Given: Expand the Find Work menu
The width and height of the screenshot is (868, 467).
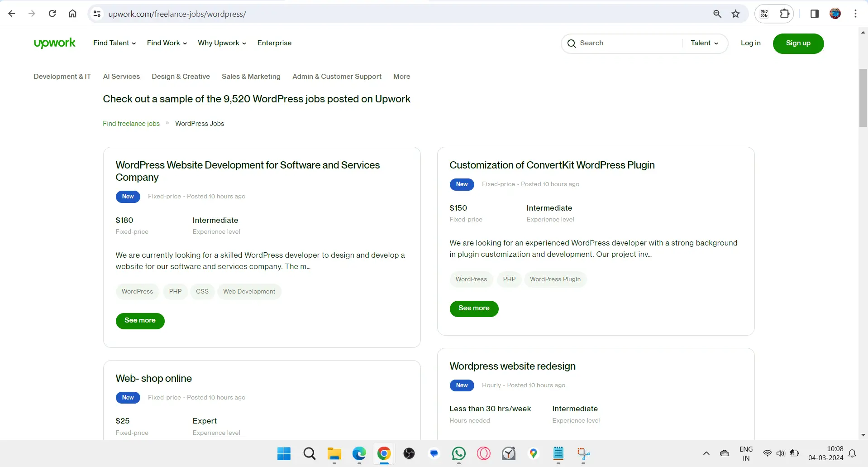Looking at the screenshot, I should (167, 43).
